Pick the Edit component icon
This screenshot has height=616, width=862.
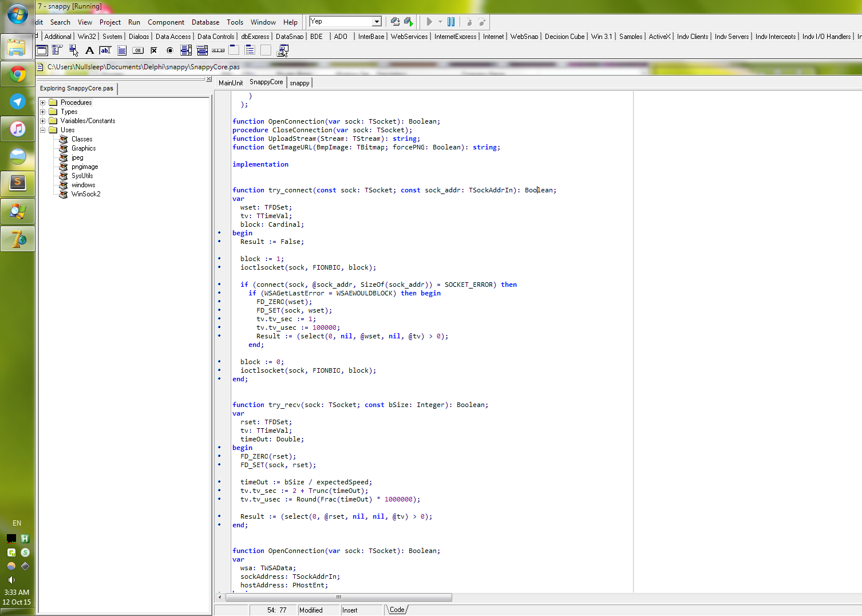coord(105,50)
